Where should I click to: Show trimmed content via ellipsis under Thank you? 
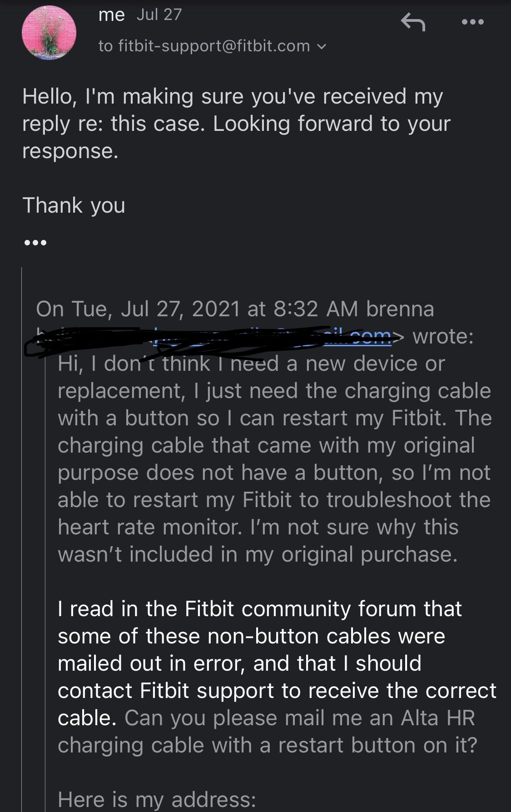35,243
